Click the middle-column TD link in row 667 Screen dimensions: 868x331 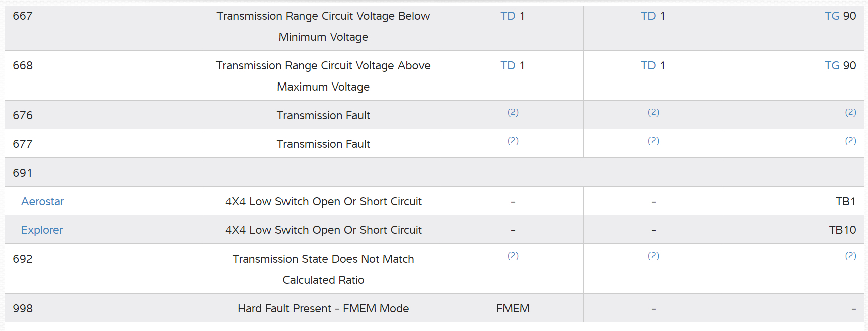click(648, 16)
